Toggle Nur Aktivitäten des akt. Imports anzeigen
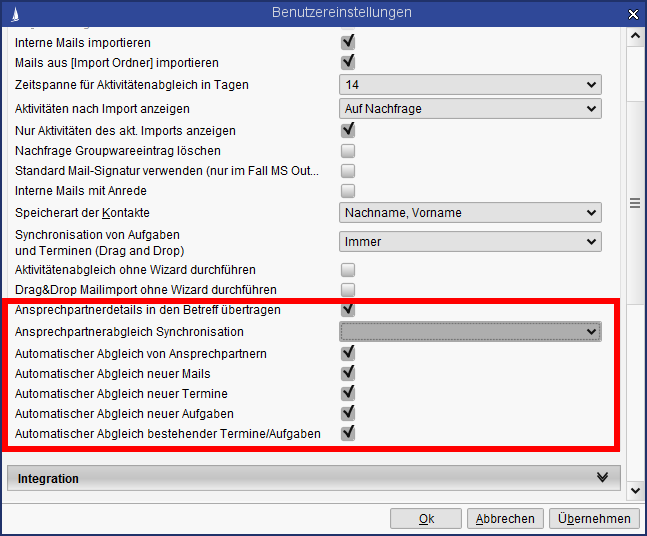 click(348, 130)
